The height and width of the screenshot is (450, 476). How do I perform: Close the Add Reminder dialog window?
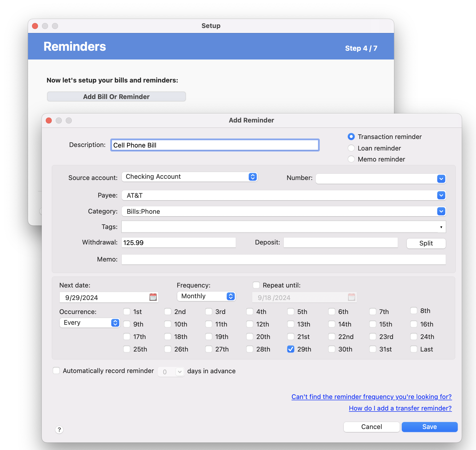coord(49,120)
